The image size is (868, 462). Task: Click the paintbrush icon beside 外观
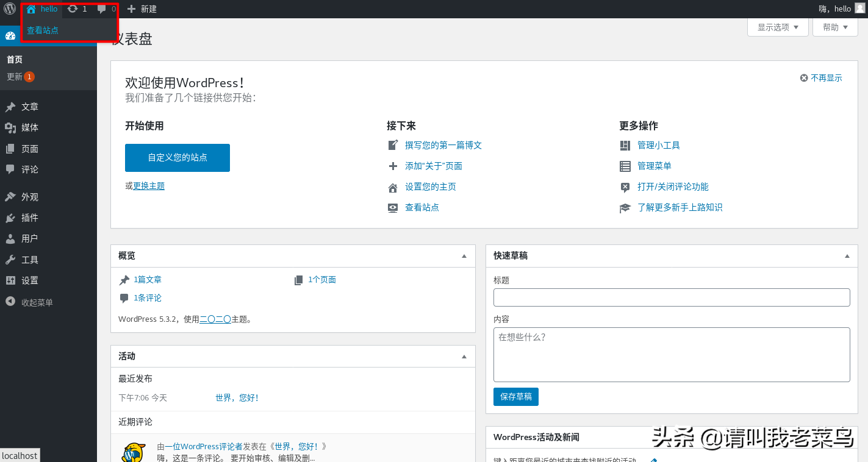click(x=10, y=197)
